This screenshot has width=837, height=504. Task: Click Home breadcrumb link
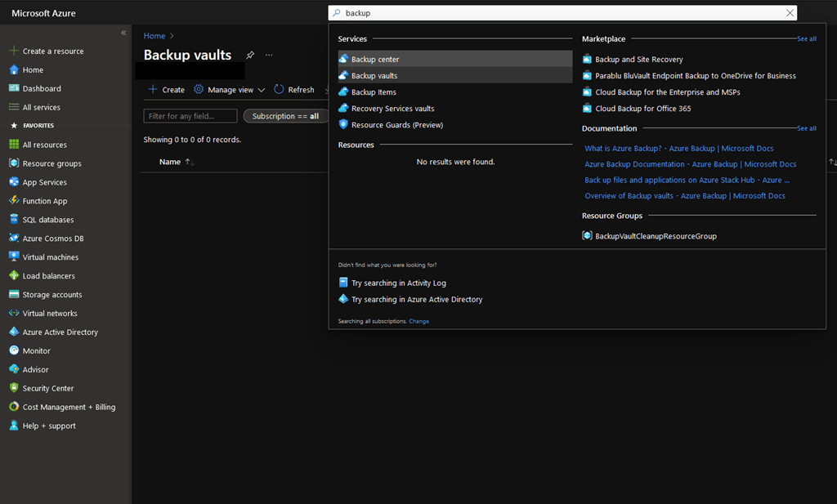tap(154, 36)
